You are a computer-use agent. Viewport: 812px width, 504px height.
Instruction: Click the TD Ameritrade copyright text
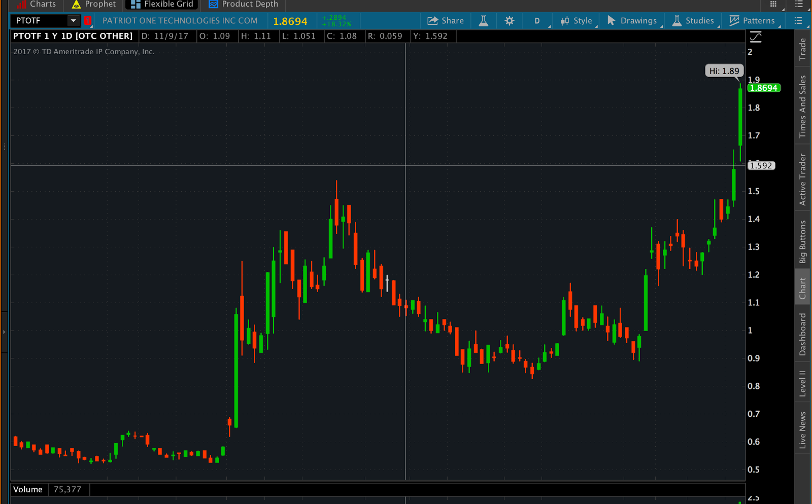[x=84, y=52]
